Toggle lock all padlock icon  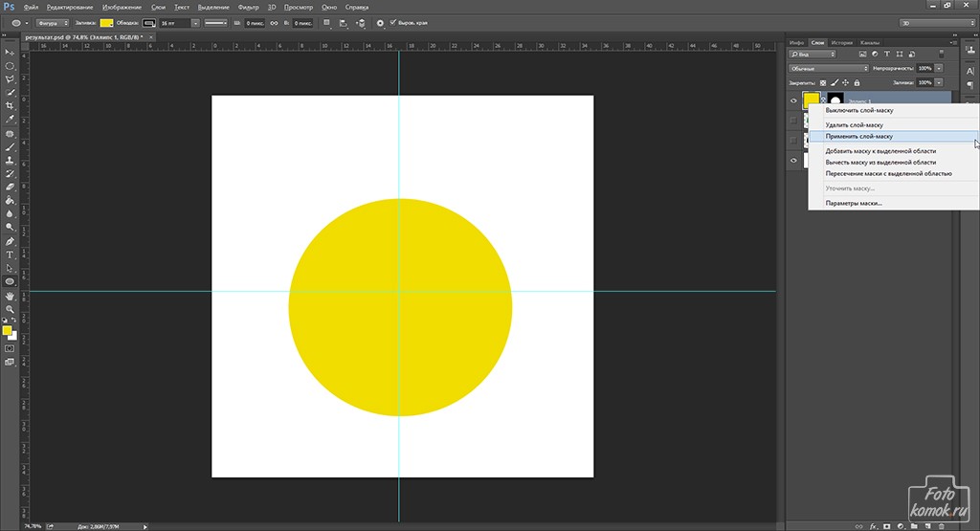[x=857, y=82]
